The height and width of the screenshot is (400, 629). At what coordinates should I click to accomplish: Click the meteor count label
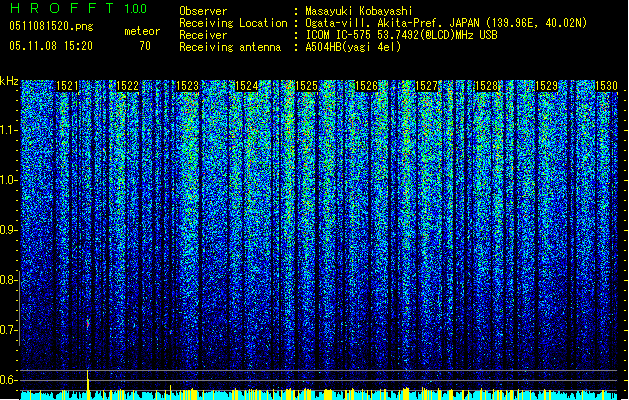142,31
